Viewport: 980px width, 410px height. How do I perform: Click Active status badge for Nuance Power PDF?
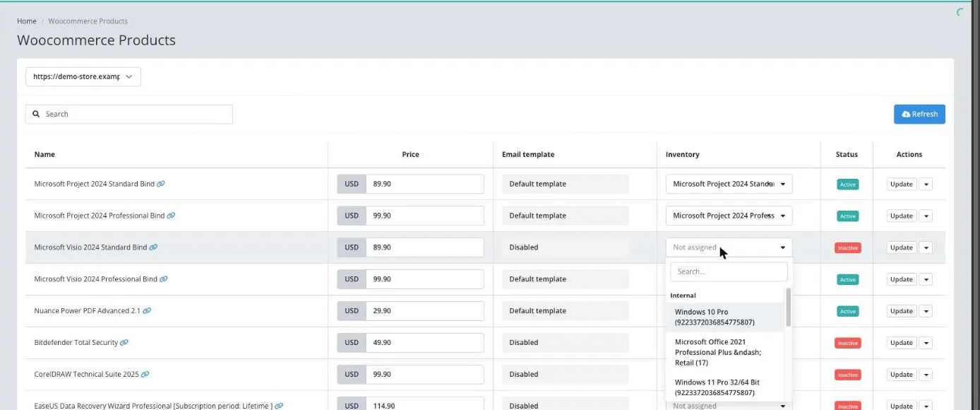click(847, 312)
